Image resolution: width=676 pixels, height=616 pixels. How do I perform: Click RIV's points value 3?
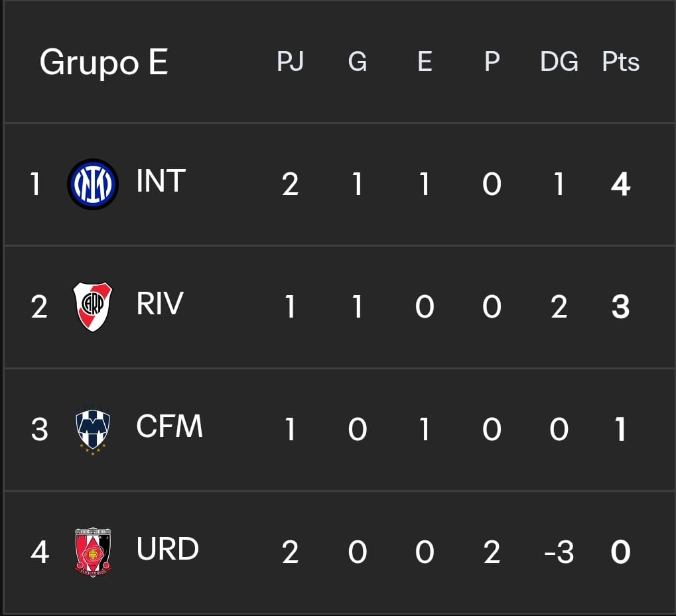pos(621,307)
